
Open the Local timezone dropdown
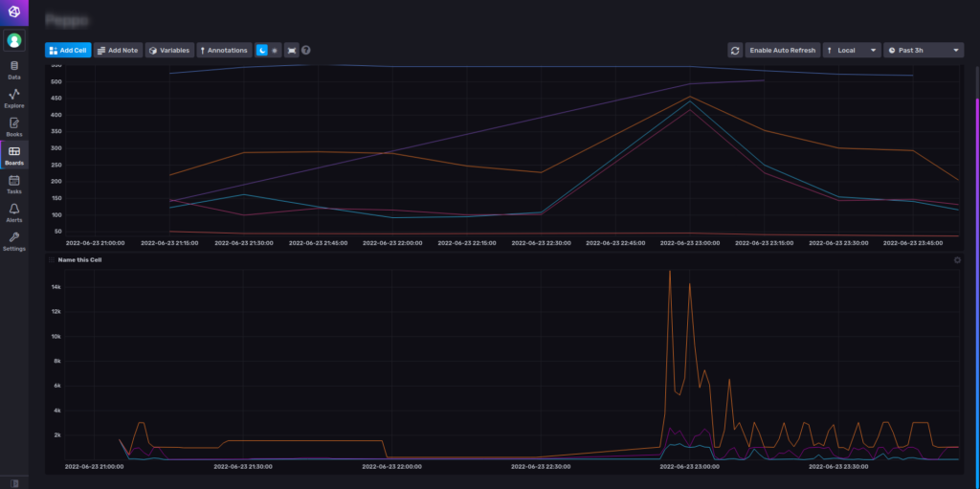click(x=852, y=50)
